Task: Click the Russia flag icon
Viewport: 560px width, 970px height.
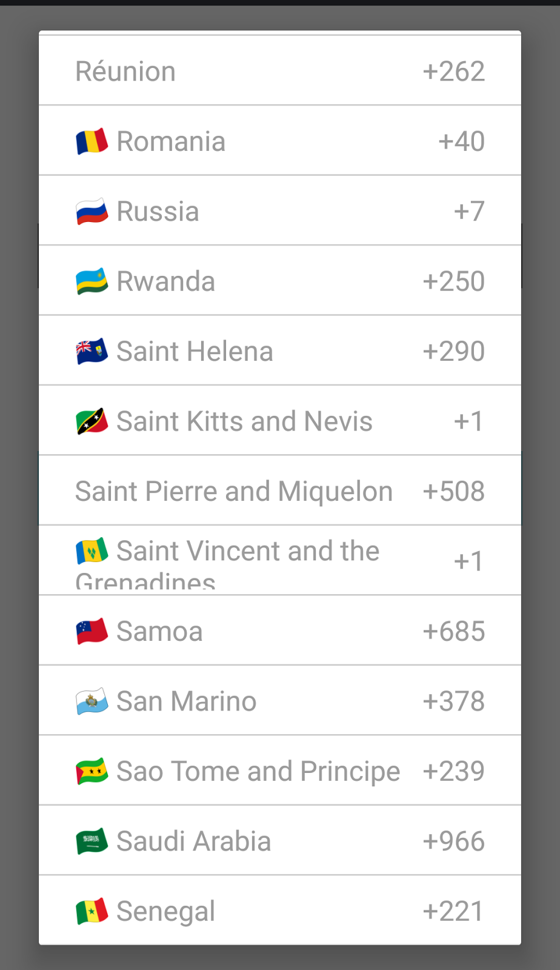Action: [92, 212]
